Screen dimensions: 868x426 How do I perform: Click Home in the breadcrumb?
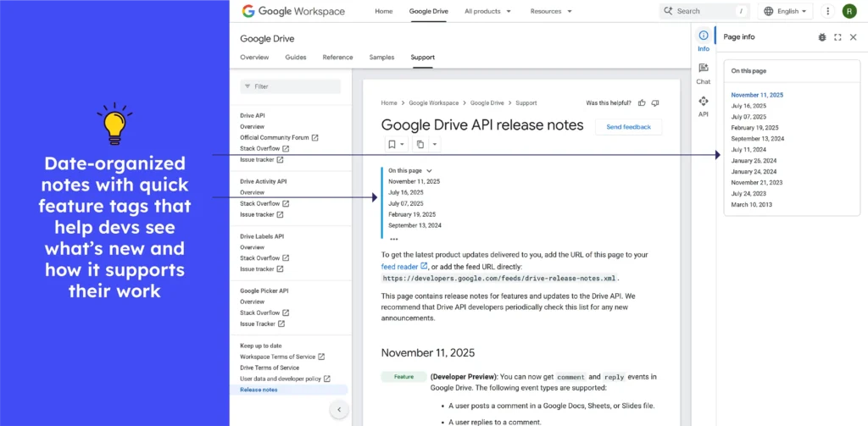[389, 103]
